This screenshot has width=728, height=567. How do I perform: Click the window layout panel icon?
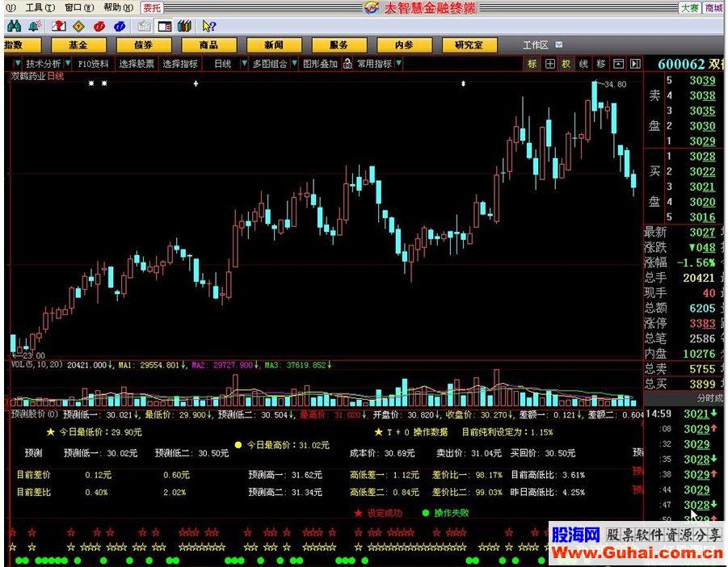coord(165,27)
